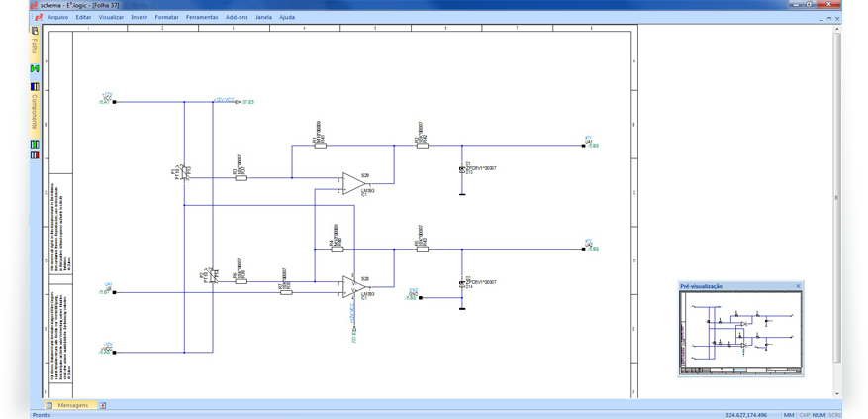Click the CAP indicator in status bar
The width and height of the screenshot is (868, 419).
click(804, 415)
